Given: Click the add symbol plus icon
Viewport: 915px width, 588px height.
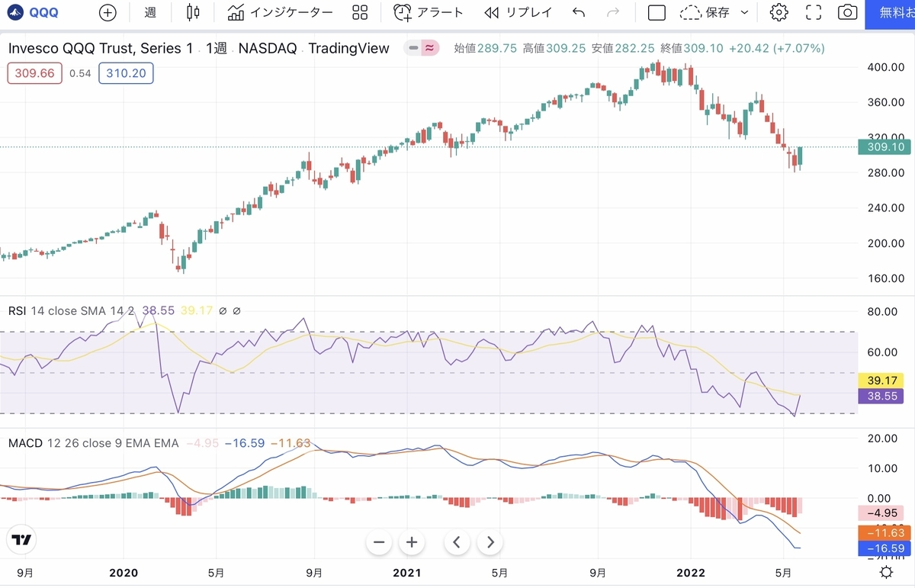Looking at the screenshot, I should [108, 12].
